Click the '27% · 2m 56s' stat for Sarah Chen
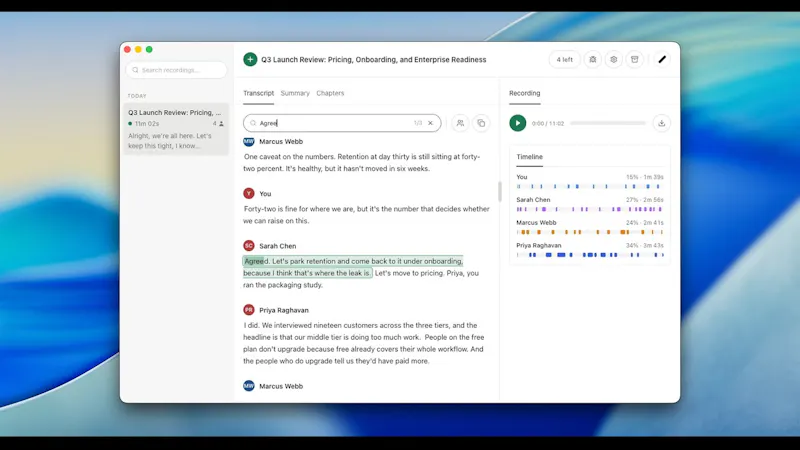This screenshot has height=450, width=800. (645, 200)
